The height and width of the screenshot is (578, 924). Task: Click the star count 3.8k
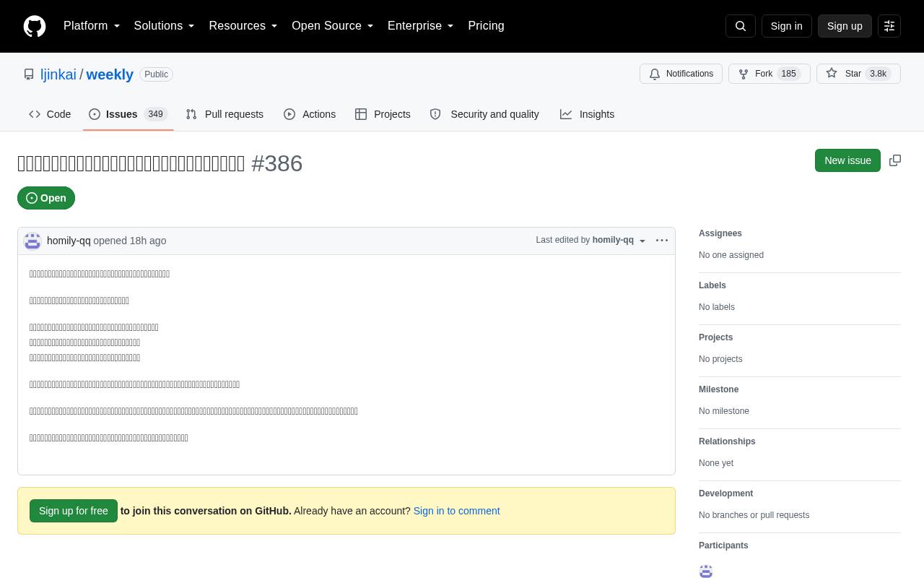click(878, 74)
